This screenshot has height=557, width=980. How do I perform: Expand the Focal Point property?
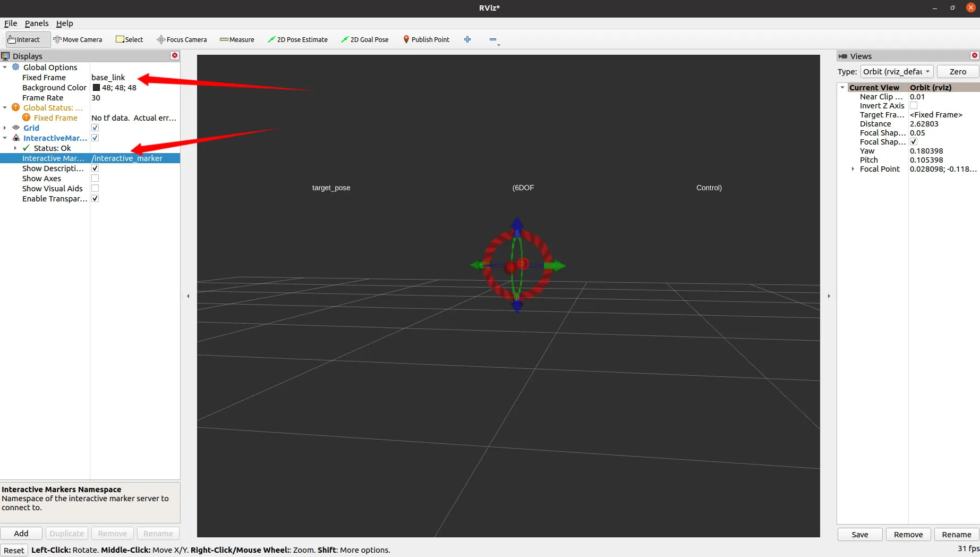[854, 169]
